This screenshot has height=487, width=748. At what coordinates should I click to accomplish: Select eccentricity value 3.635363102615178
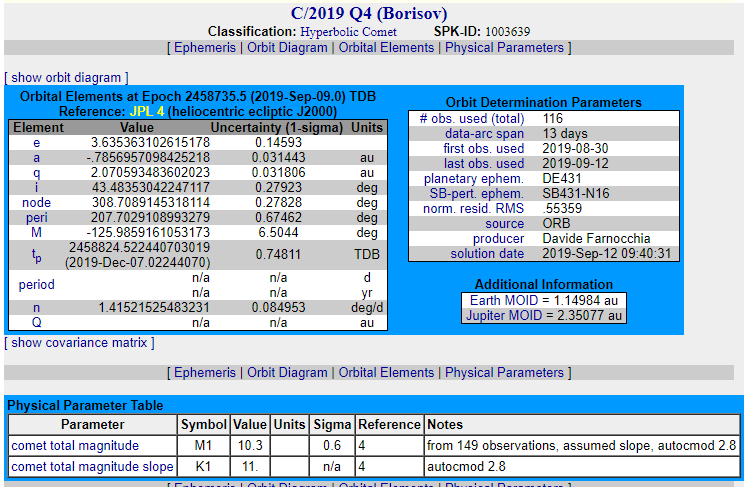150,143
